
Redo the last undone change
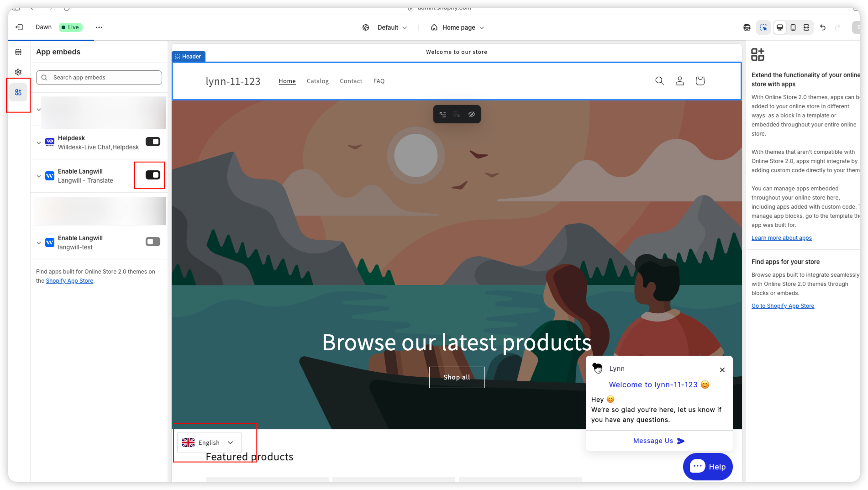(837, 27)
